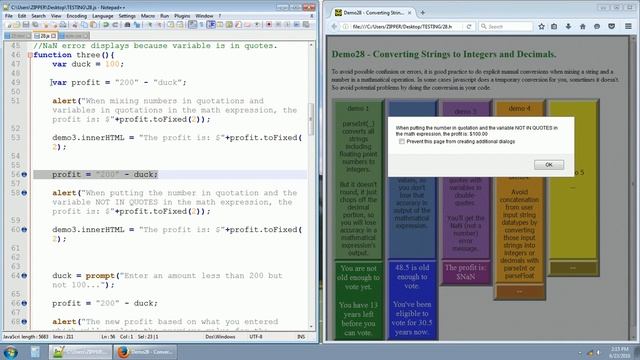The height and width of the screenshot is (360, 640).
Task: Redo edit via toolbar arrow
Action: coord(115,25)
